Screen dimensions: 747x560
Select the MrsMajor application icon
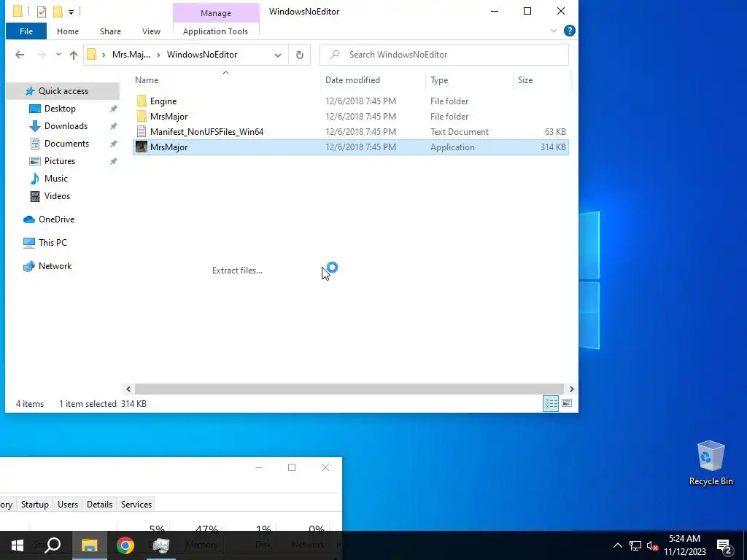[142, 147]
